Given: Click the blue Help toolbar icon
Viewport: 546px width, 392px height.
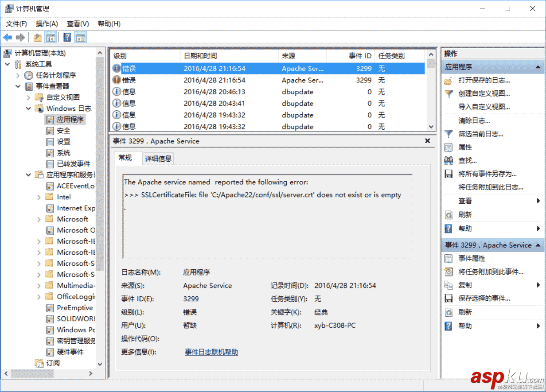Looking at the screenshot, I should pyautogui.click(x=67, y=37).
